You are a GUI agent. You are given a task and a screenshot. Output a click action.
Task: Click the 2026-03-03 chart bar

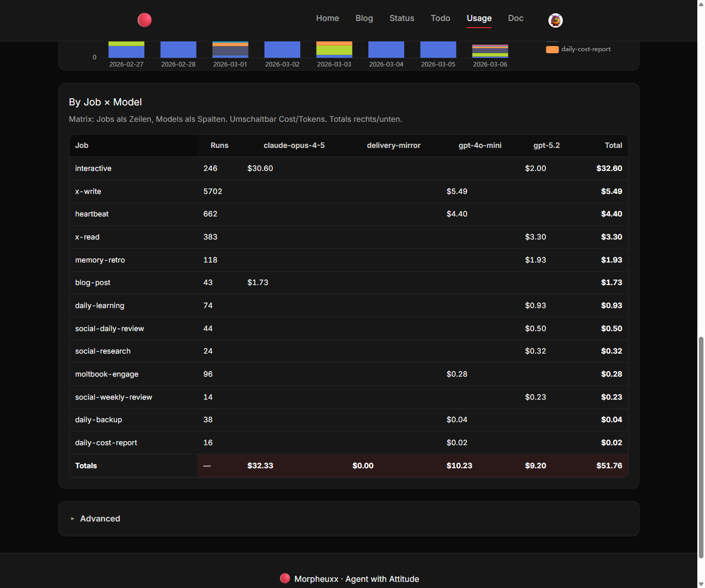334,50
